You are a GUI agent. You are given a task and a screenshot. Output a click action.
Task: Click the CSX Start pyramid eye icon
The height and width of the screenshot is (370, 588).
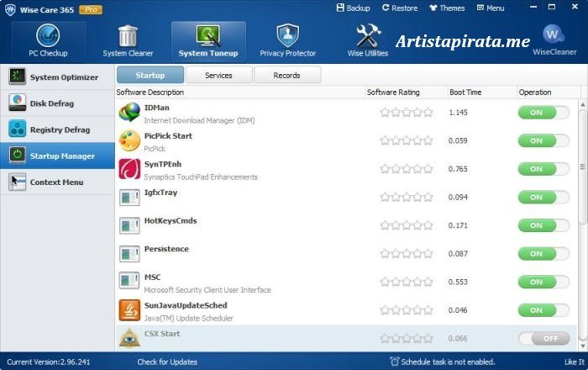(129, 337)
